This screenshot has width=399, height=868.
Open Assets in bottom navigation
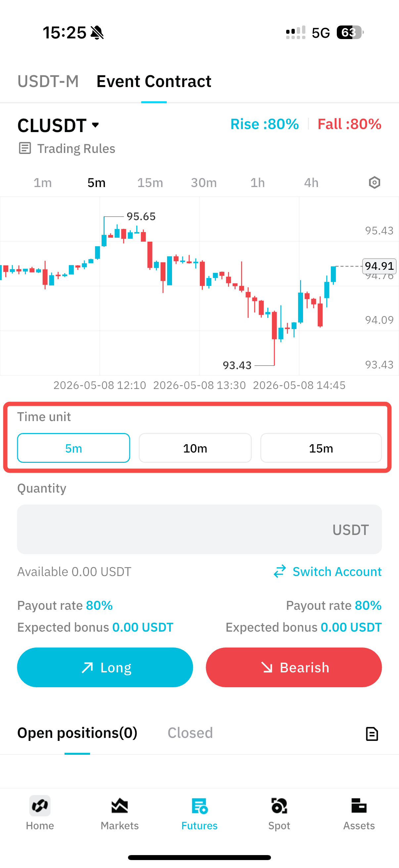[x=359, y=813]
